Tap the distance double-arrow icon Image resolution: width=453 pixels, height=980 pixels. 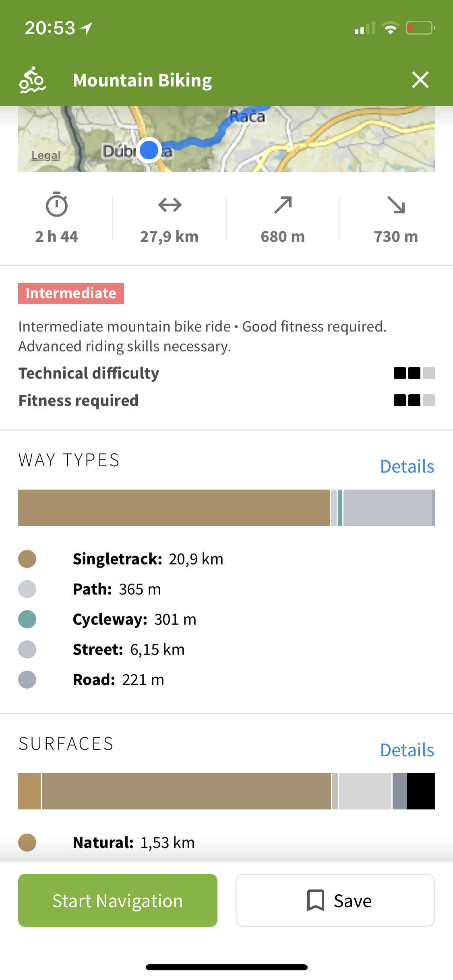[x=170, y=205]
